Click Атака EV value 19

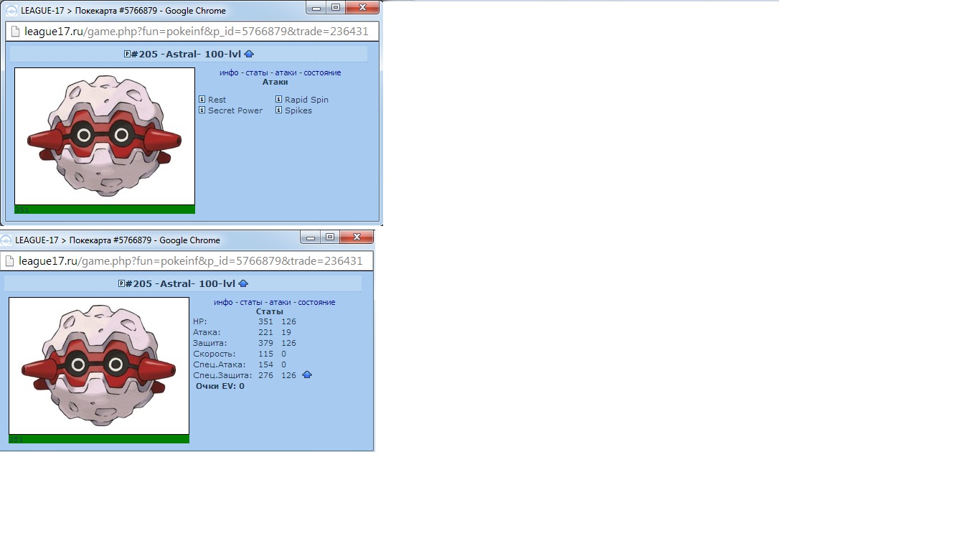(x=286, y=332)
